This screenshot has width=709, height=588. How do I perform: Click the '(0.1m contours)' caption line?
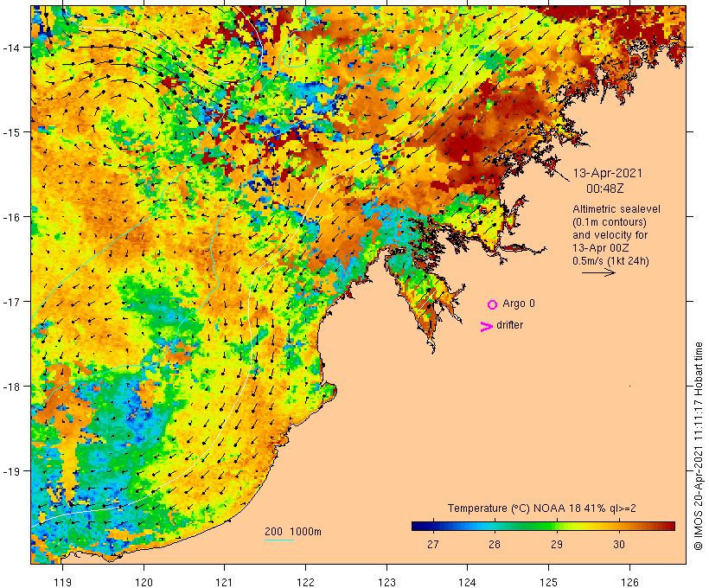(x=610, y=222)
